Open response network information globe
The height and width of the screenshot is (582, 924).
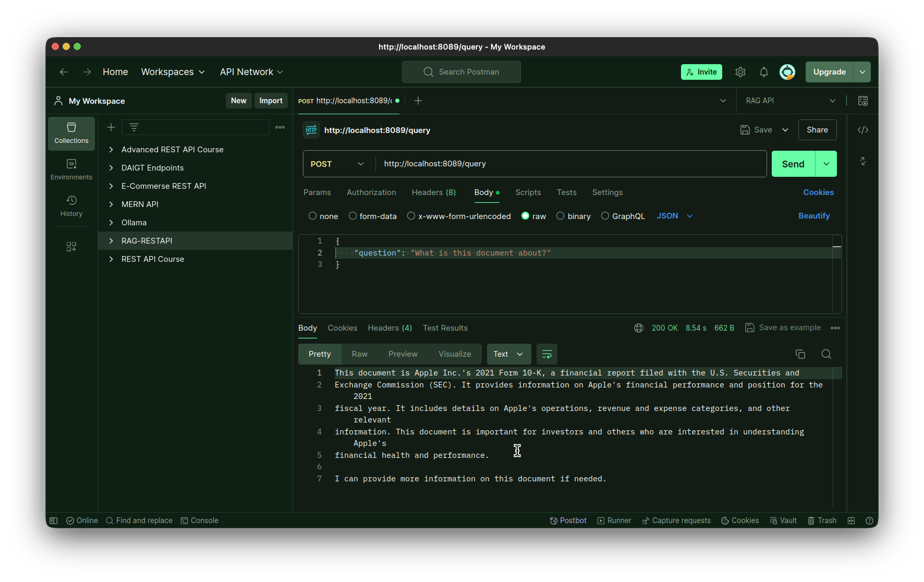click(639, 328)
